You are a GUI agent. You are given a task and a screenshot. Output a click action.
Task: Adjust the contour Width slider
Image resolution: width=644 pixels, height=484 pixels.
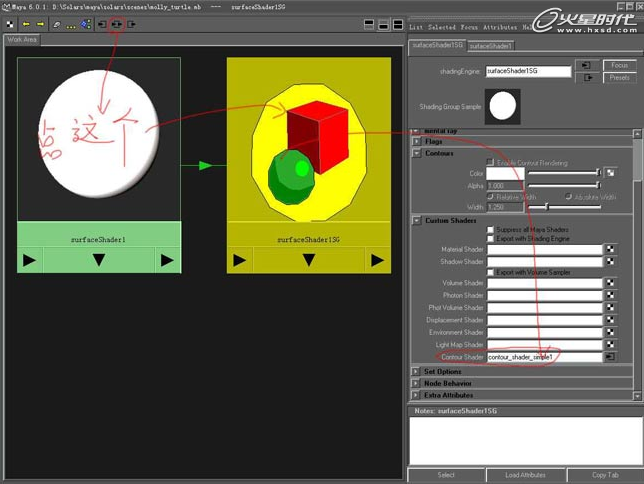coord(564,207)
